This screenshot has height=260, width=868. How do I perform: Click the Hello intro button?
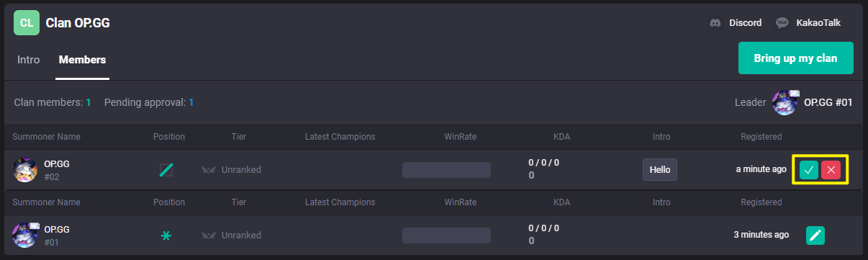click(x=660, y=170)
